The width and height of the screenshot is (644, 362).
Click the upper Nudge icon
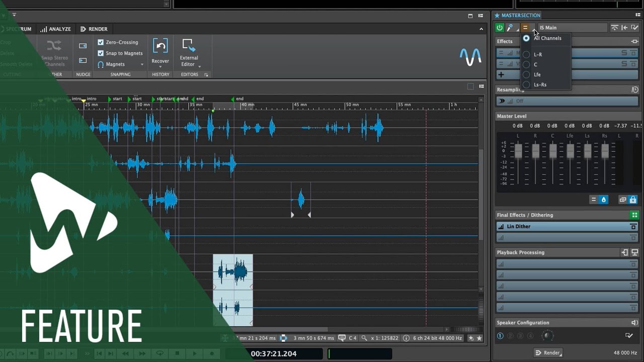click(x=83, y=46)
